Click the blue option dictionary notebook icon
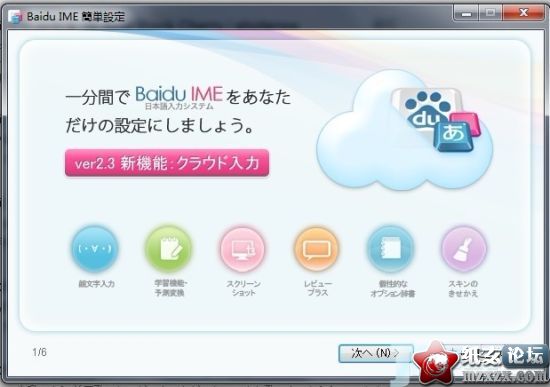 point(390,249)
